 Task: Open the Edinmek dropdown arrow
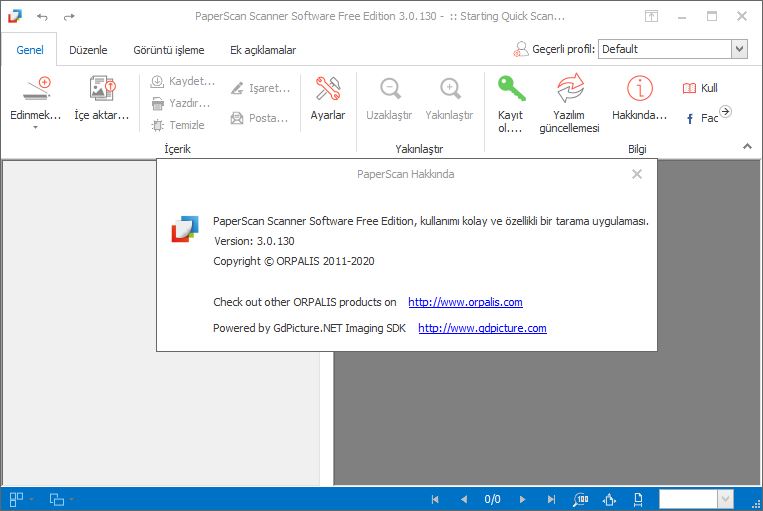coord(36,128)
